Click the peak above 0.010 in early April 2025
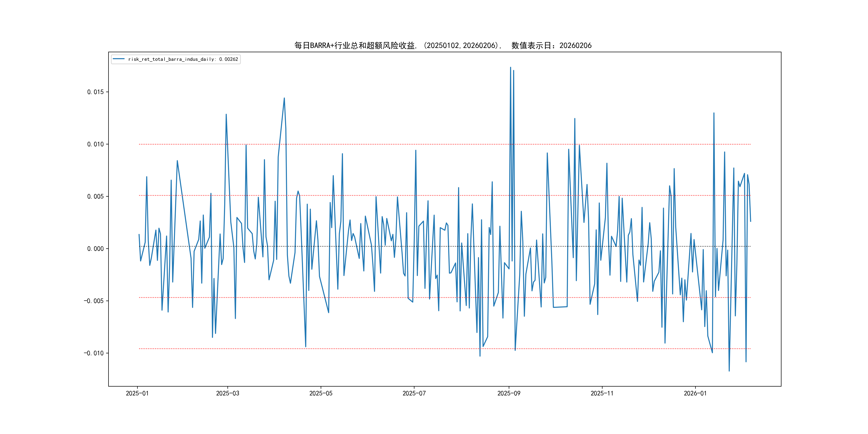Viewport: 868px width, 434px height. (284, 98)
